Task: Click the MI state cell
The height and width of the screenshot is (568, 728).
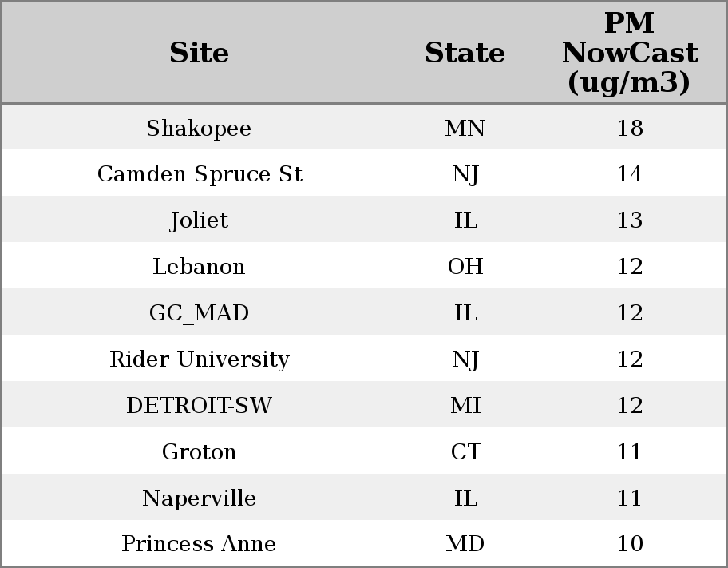Action: coord(465,405)
